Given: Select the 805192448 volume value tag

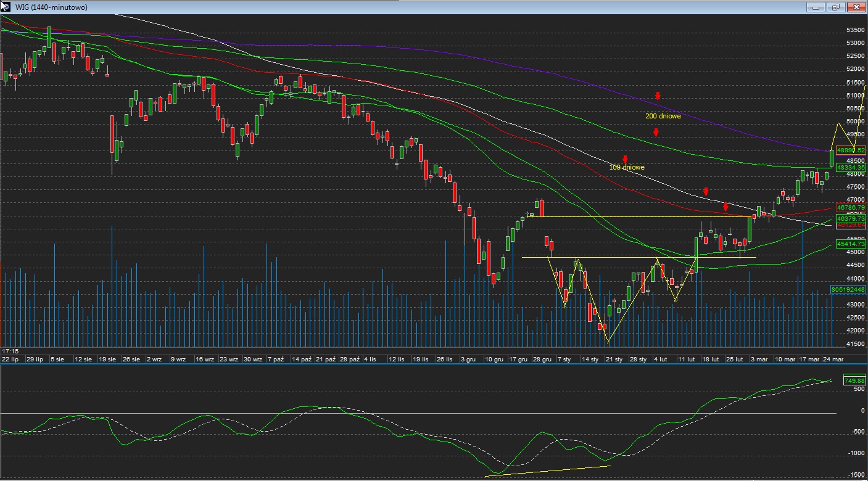Looking at the screenshot, I should click(848, 289).
